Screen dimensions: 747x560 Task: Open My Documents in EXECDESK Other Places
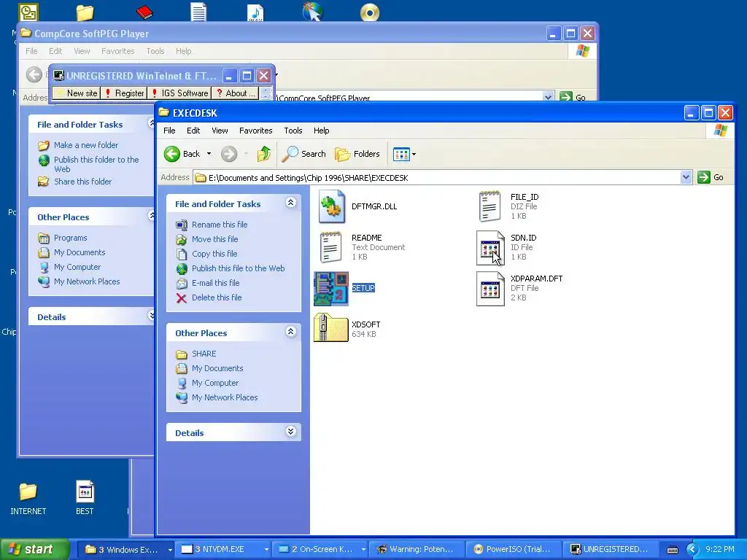tap(217, 368)
